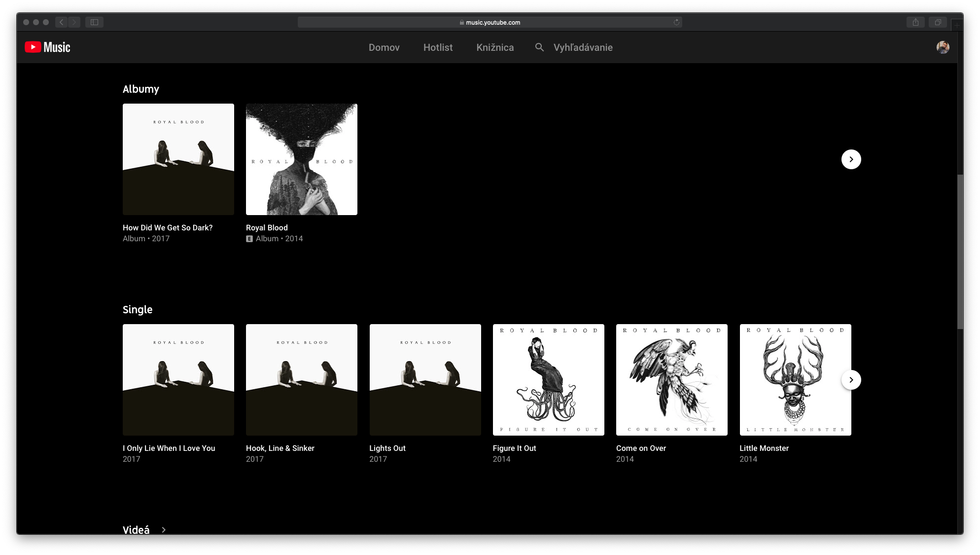Open Lights Out single cover

point(425,380)
